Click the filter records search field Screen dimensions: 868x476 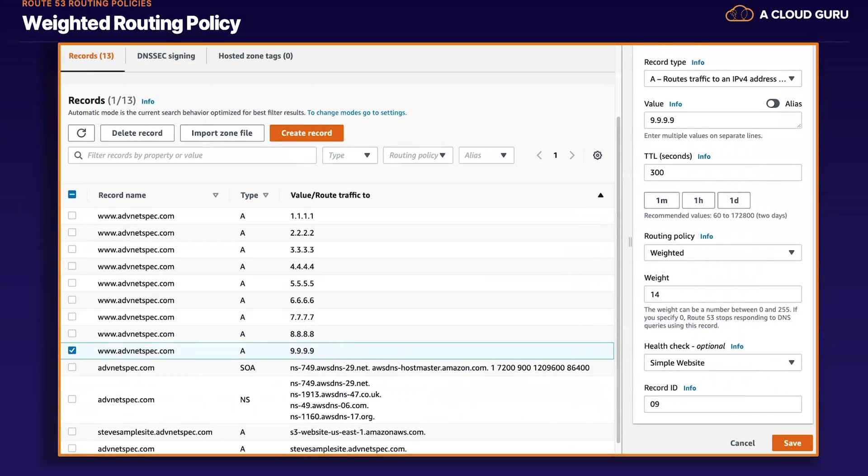192,155
